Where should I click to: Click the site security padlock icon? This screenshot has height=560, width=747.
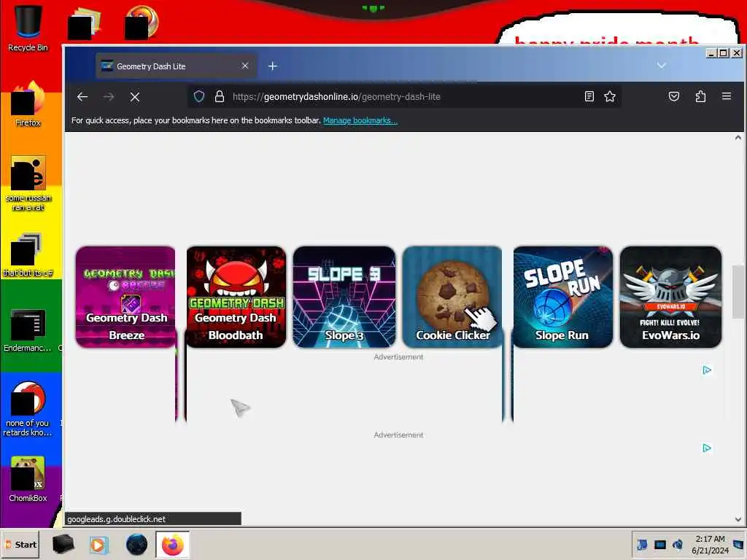(219, 97)
